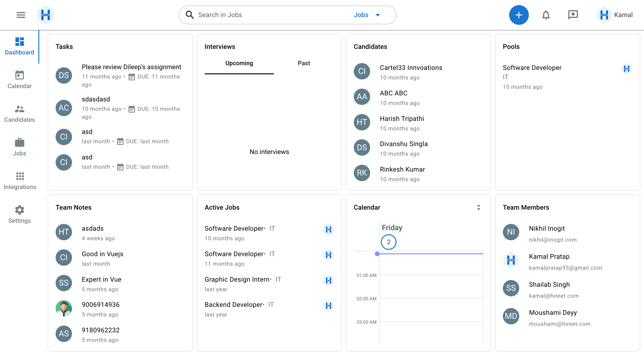Open notifications bell
The width and height of the screenshot is (644, 359).
pyautogui.click(x=546, y=15)
